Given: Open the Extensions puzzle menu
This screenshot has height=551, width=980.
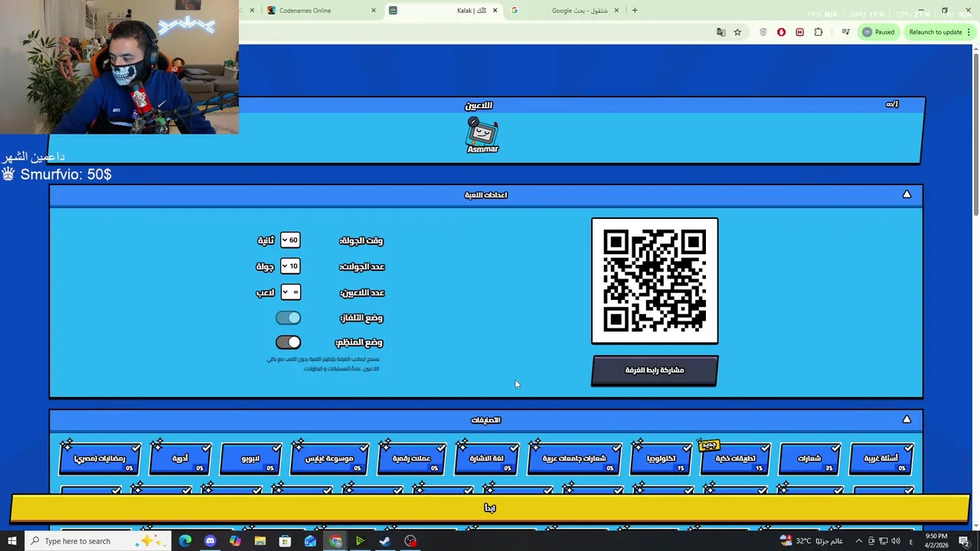Looking at the screenshot, I should click(x=818, y=32).
